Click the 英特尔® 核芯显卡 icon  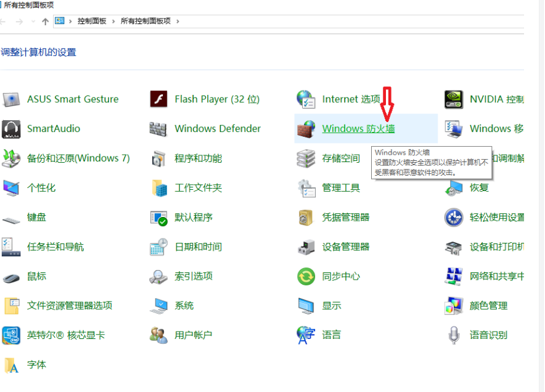tap(11, 335)
